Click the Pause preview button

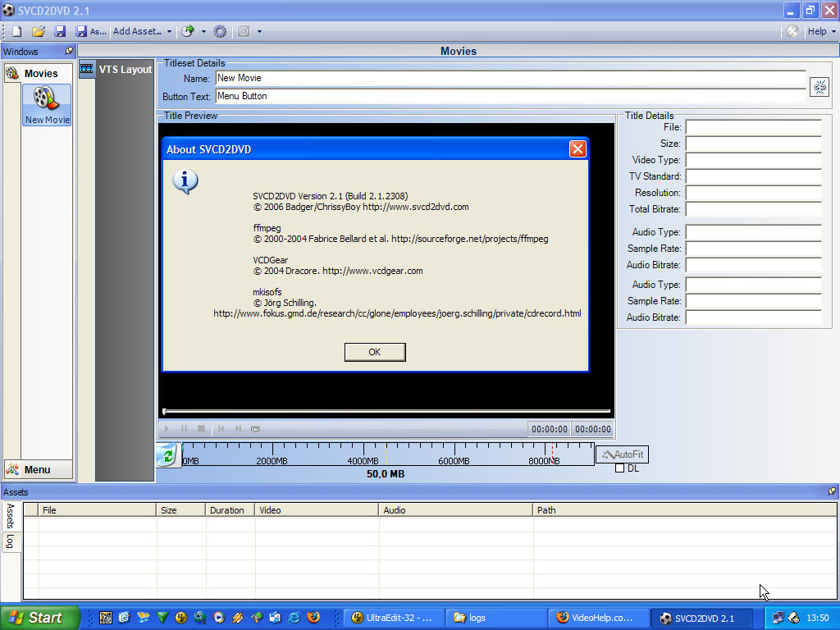[184, 428]
